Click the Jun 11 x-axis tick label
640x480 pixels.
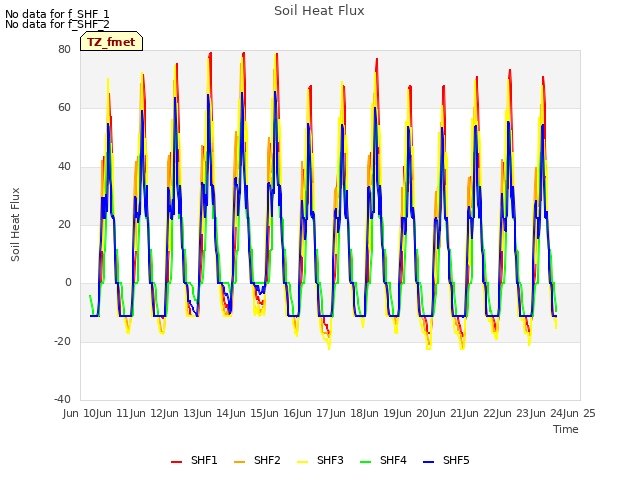pyautogui.click(x=114, y=413)
